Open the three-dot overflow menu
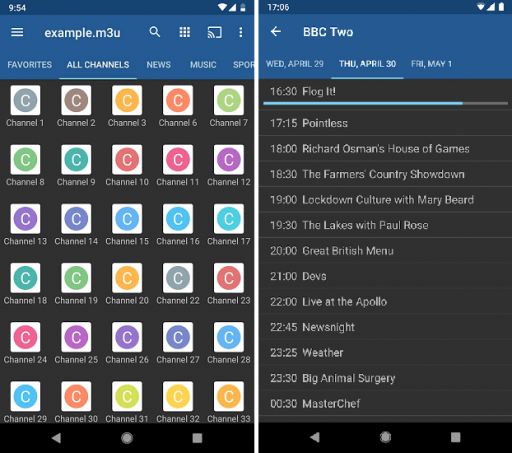 [x=241, y=32]
